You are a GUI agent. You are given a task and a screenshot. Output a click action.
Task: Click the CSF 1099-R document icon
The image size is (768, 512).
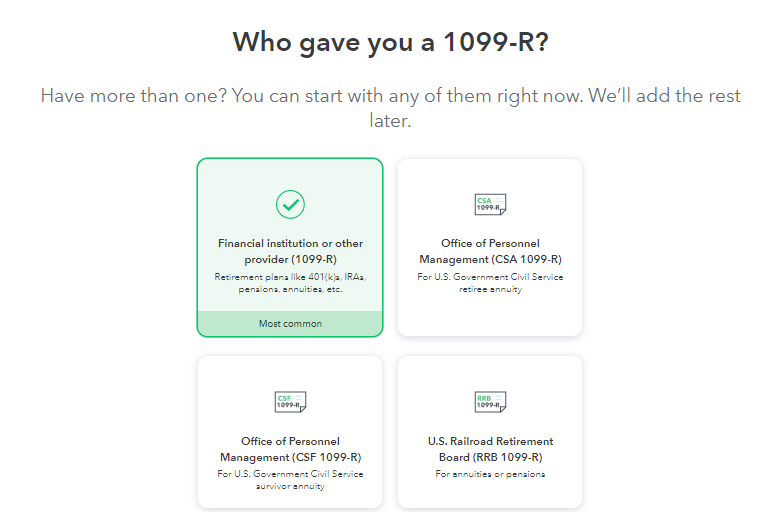(x=290, y=402)
